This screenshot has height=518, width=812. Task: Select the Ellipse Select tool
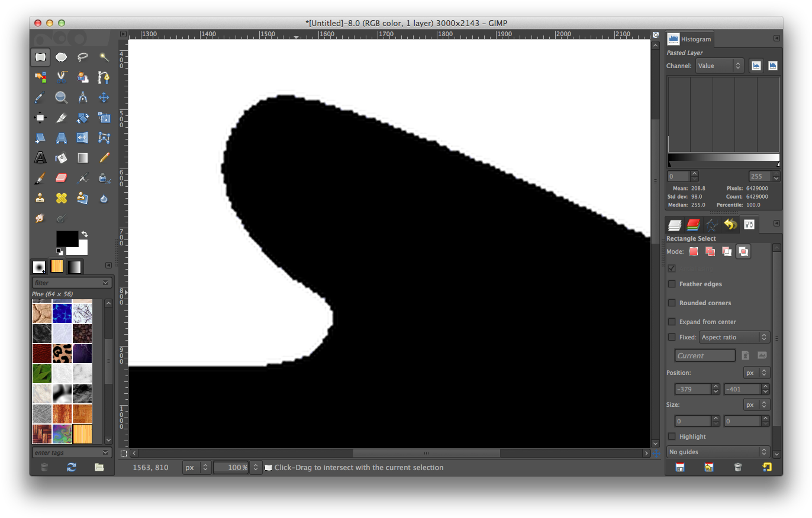tap(62, 57)
